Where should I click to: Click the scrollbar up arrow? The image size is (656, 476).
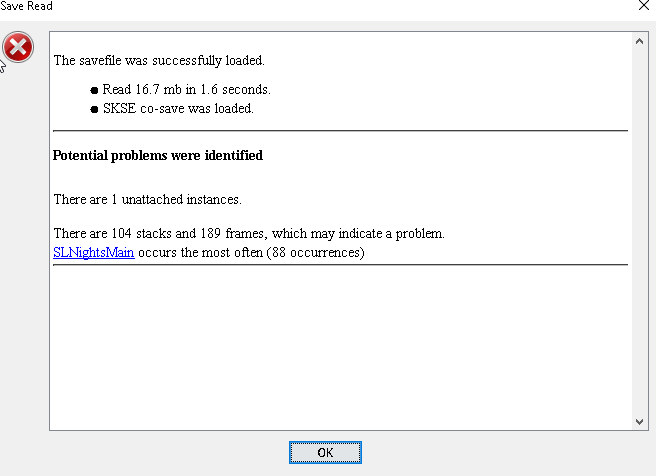click(x=639, y=41)
